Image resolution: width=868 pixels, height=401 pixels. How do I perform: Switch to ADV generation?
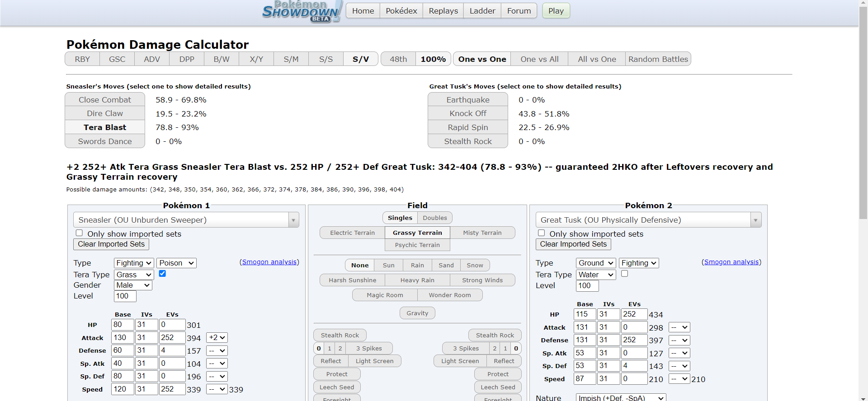click(152, 59)
